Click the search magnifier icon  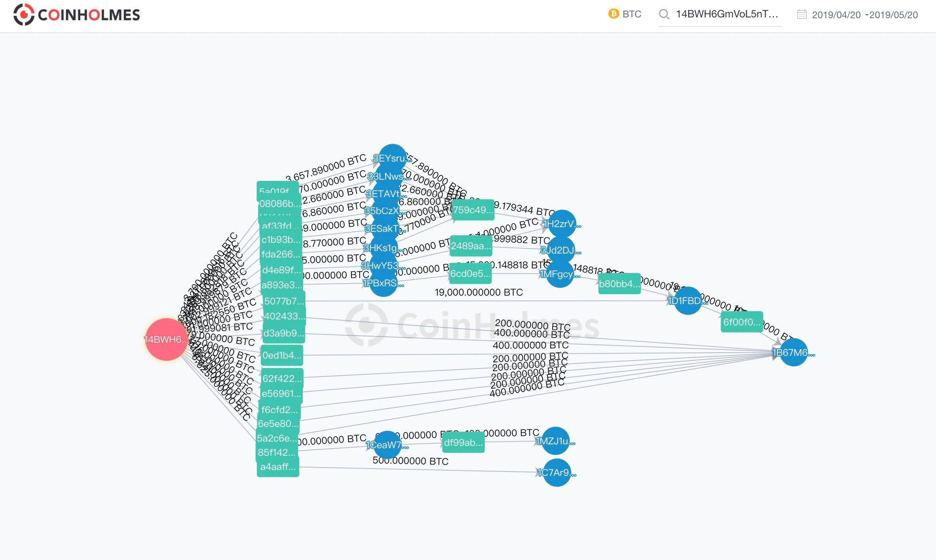664,15
